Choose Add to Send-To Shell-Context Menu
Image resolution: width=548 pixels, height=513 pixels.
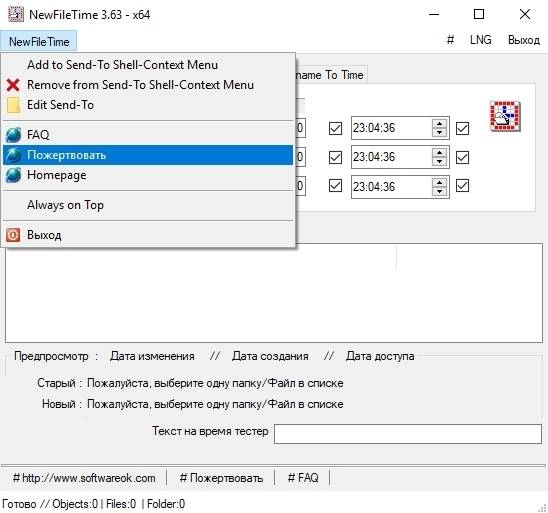(148, 65)
